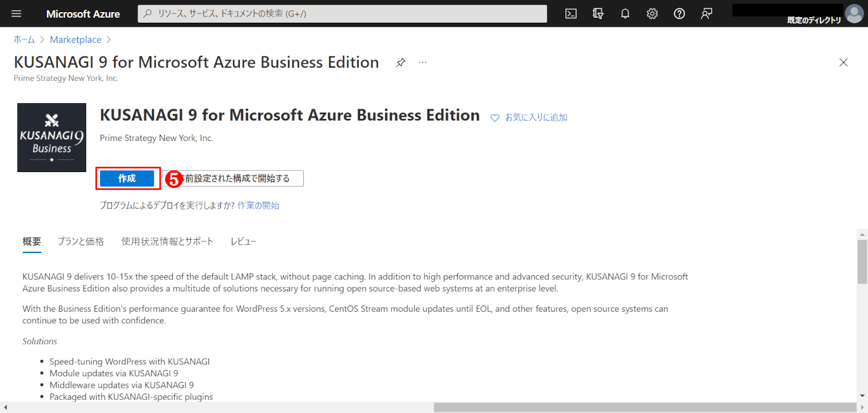Viewport: 868px width, 413px height.
Task: Go to the Marketplace breadcrumb
Action: pyautogui.click(x=75, y=39)
